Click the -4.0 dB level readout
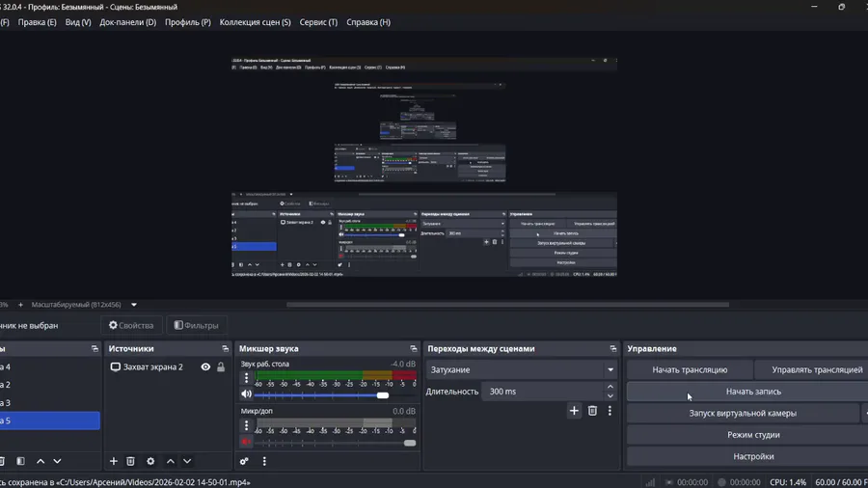The image size is (868, 488). (x=402, y=364)
